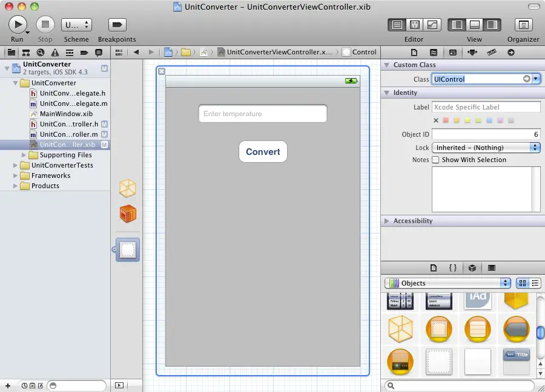Screen dimensions: 545x392
Task: Select MainWindow.xib in the project navigator
Action: click(x=65, y=114)
